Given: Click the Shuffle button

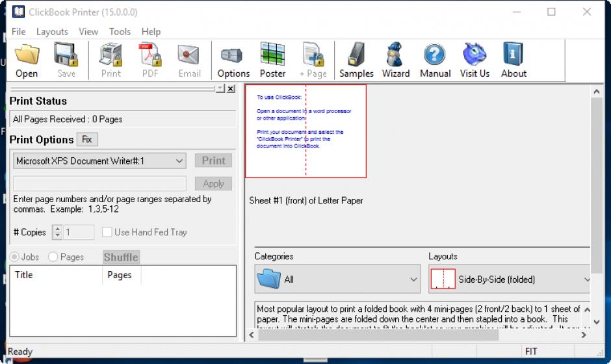Looking at the screenshot, I should tap(121, 257).
